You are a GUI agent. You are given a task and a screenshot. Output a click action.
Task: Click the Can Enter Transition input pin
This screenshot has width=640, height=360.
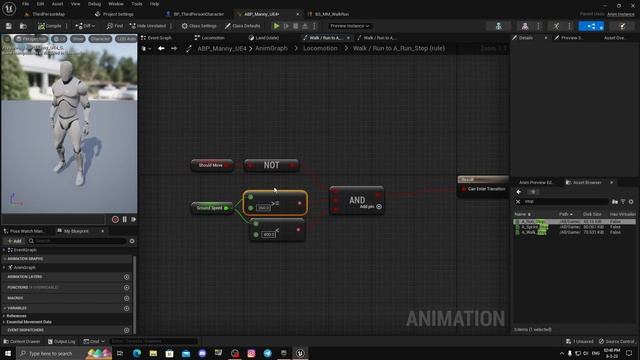pyautogui.click(x=464, y=189)
